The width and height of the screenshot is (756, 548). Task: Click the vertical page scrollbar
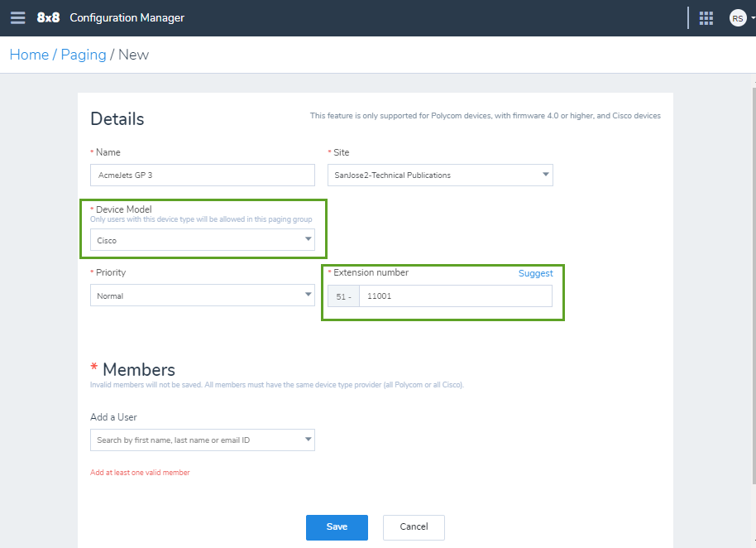click(754, 285)
